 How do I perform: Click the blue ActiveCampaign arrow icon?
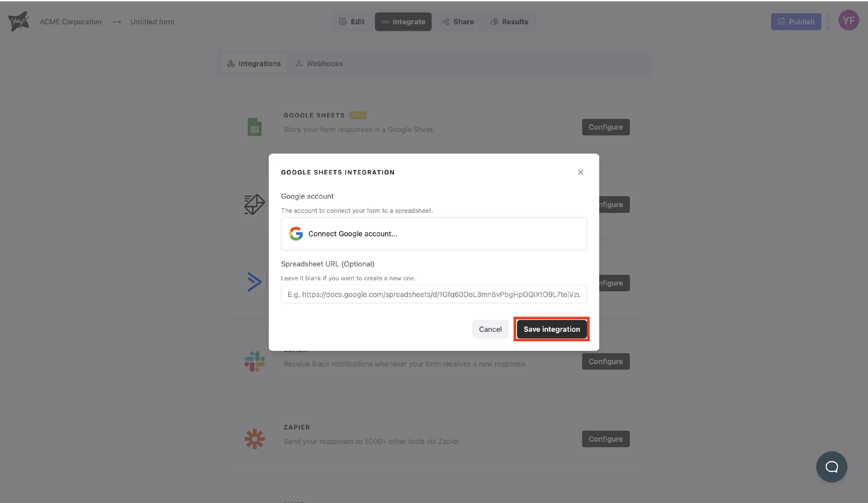[255, 282]
